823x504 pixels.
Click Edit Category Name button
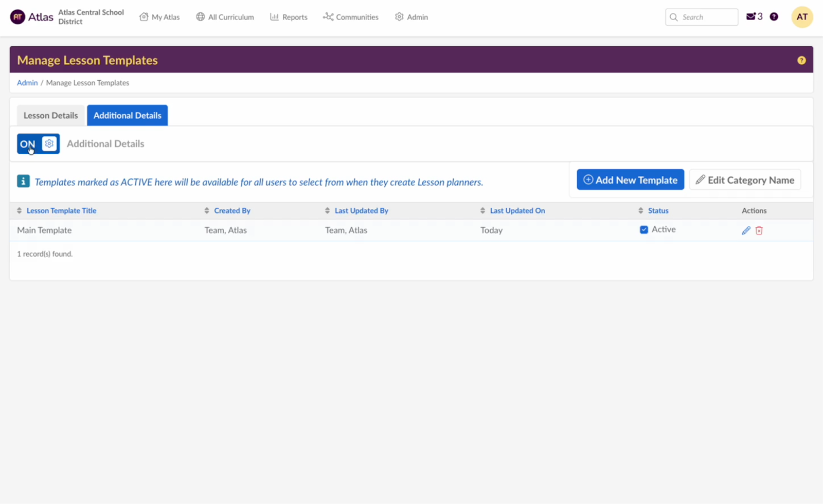[745, 179]
